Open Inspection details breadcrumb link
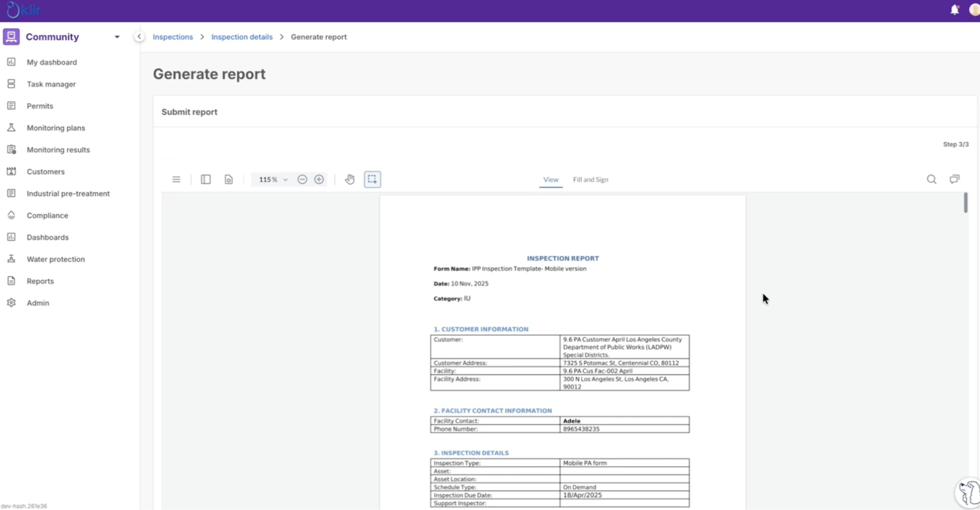This screenshot has width=980, height=510. (242, 37)
